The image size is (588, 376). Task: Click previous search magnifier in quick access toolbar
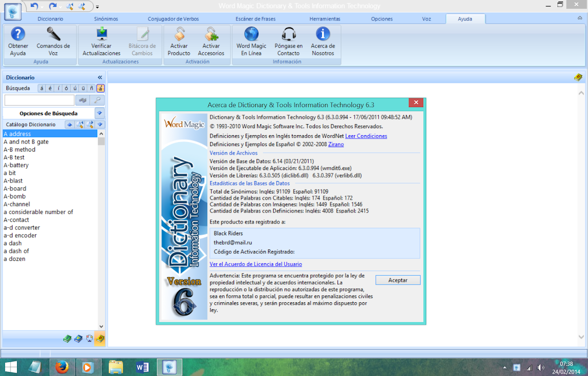coord(70,6)
